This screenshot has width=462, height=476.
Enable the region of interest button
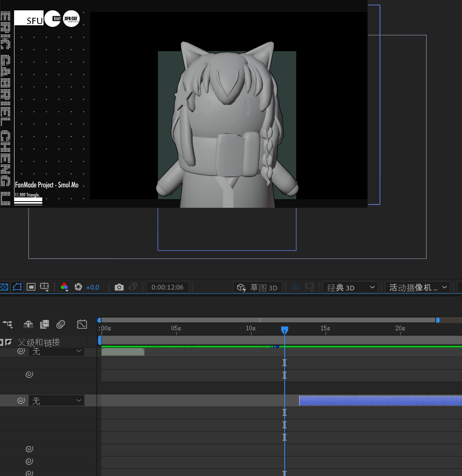31,287
